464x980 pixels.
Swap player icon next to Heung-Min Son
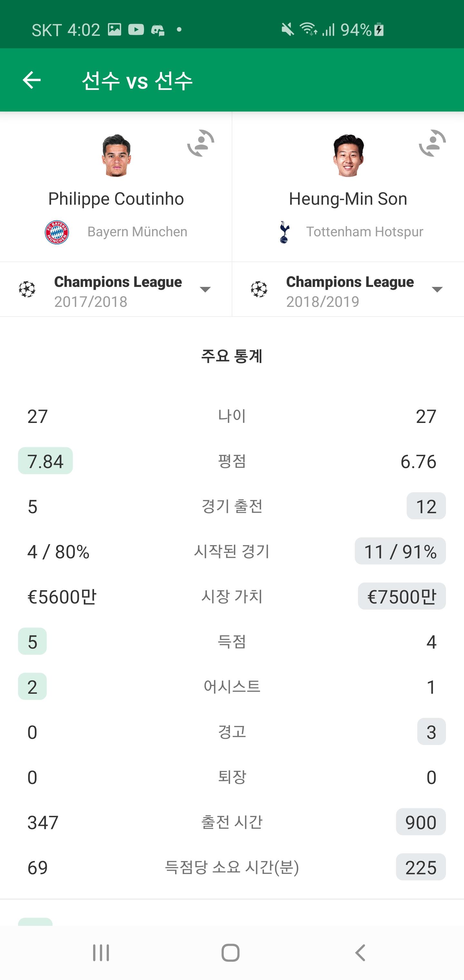432,143
